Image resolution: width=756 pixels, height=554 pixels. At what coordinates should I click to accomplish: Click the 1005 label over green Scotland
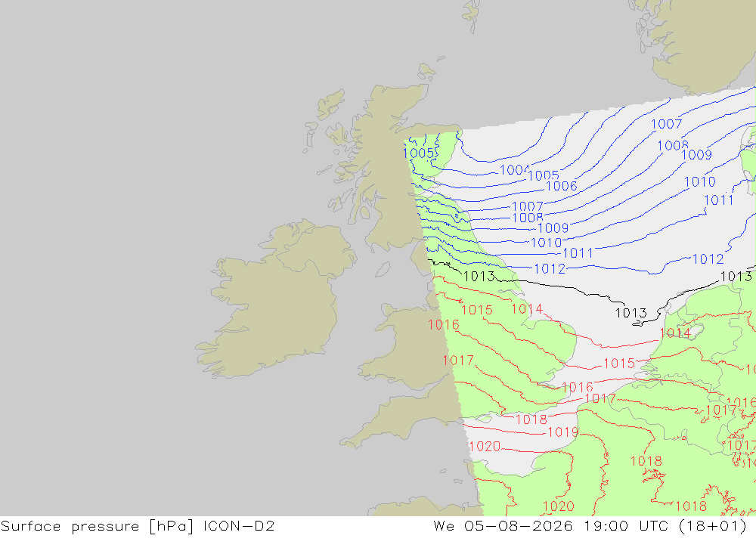tap(419, 153)
